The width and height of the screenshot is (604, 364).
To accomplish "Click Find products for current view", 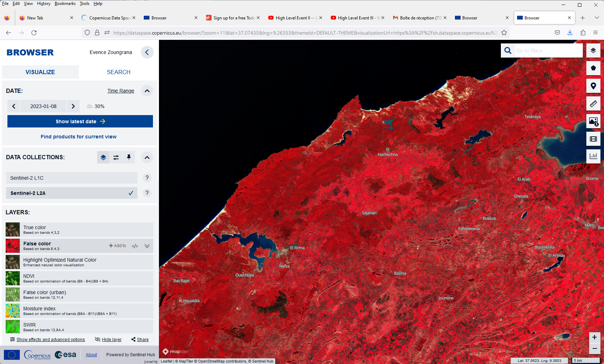I will click(x=78, y=137).
